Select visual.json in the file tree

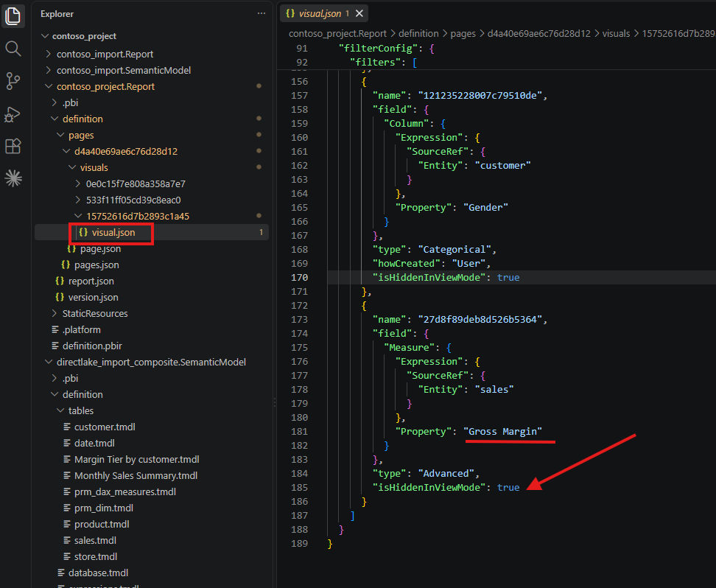tap(113, 233)
